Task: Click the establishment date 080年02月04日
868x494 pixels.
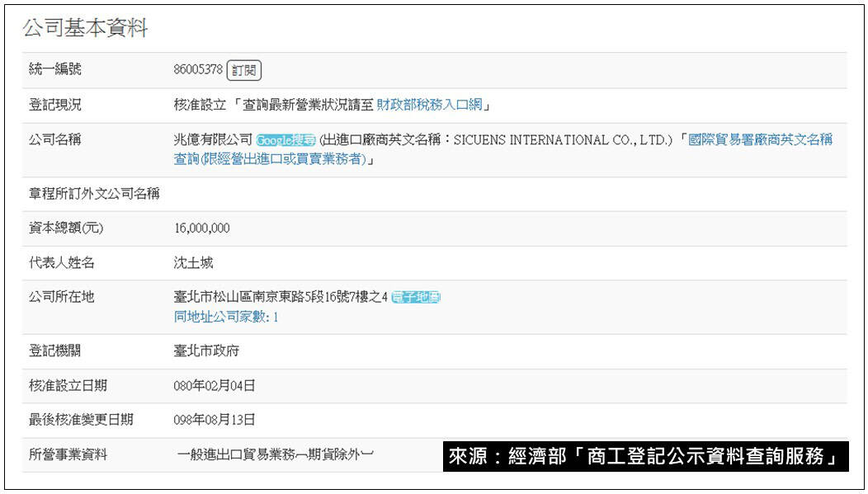Action: [x=215, y=385]
